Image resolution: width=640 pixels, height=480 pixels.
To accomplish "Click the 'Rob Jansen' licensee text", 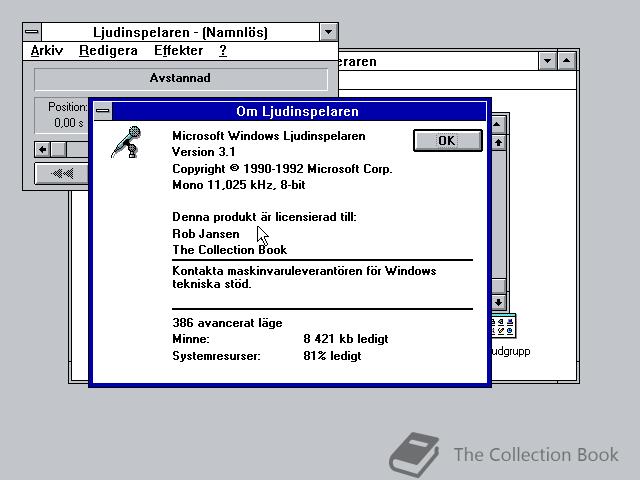I will coord(206,234).
